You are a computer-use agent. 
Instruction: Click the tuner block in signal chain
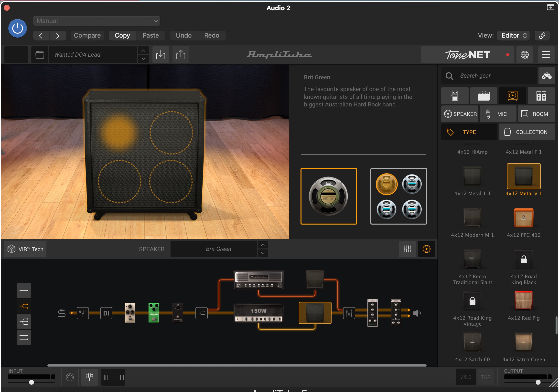point(83,313)
